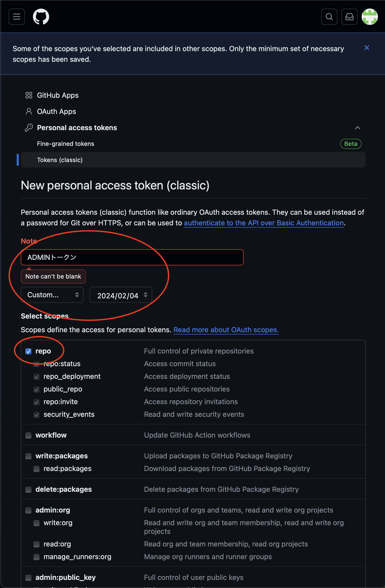Dismiss the scopes notice banner

coord(367,48)
